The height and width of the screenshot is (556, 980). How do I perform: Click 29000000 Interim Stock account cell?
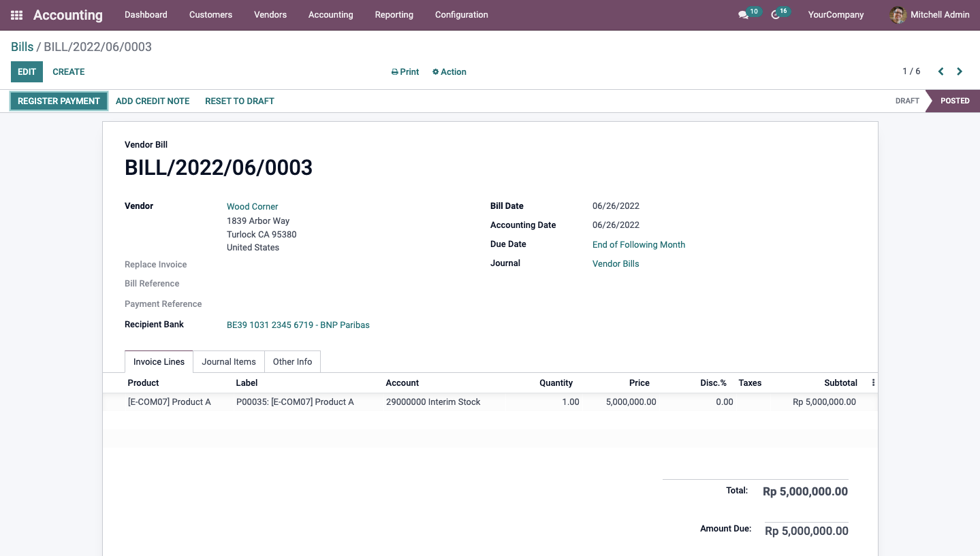(x=433, y=402)
